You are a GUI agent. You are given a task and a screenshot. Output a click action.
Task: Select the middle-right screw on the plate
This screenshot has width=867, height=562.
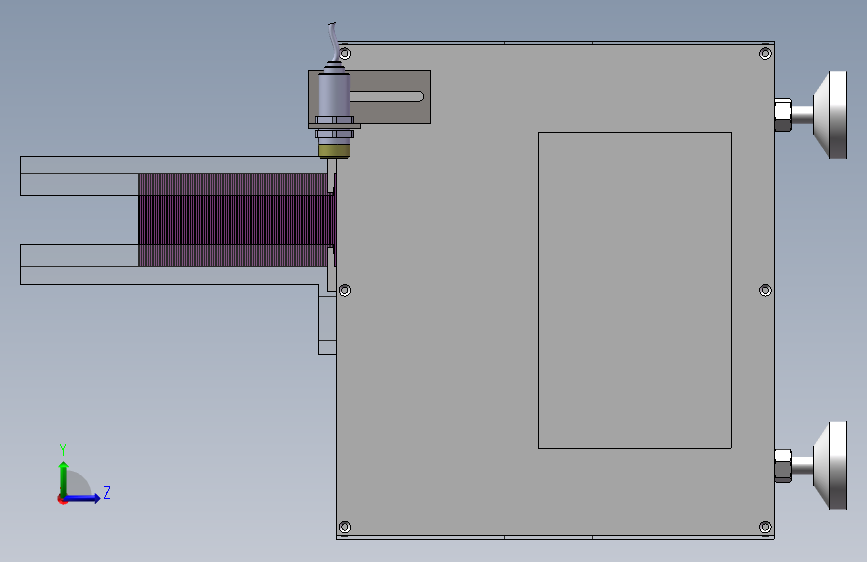765,290
